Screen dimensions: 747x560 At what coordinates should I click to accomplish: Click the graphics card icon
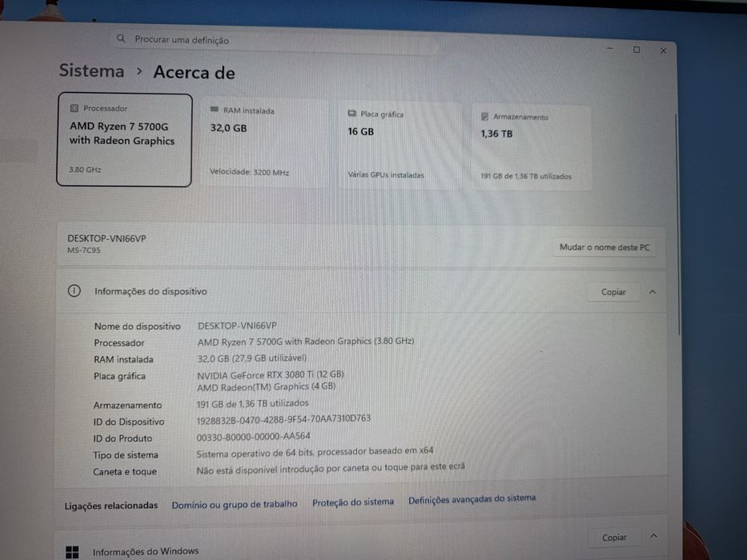tap(352, 114)
